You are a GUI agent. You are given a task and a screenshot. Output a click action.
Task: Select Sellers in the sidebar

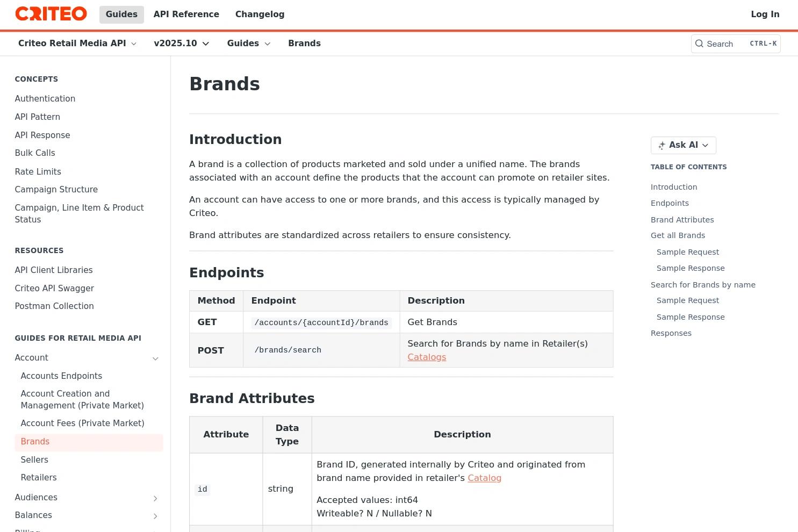[x=34, y=459]
